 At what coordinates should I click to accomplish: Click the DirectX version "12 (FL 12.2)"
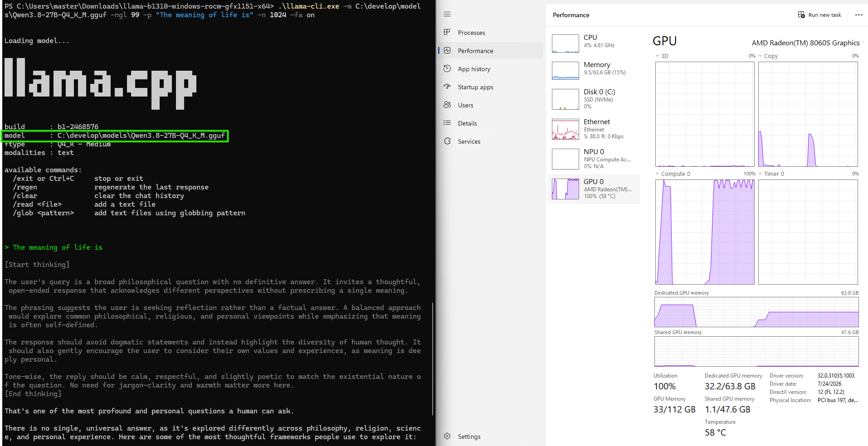831,392
